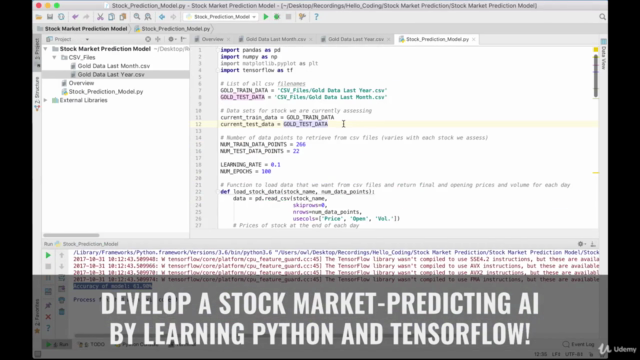Image resolution: width=640 pixels, height=360 pixels.
Task: Click Scroll from Source target icon in Project panel
Action: [x=148, y=39]
